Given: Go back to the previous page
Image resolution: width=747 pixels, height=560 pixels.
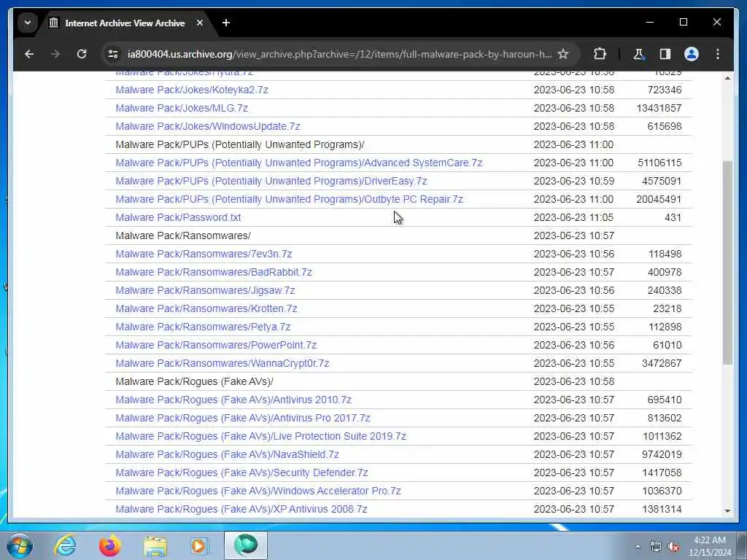Looking at the screenshot, I should 29,54.
